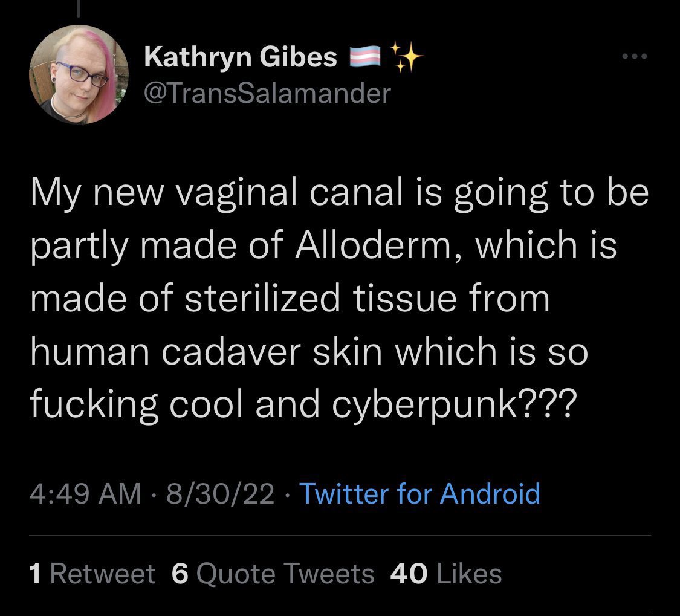Viewport: 680px width, 616px height.
Task: Click the number 6 before Quote Tweets
Action: click(x=180, y=573)
